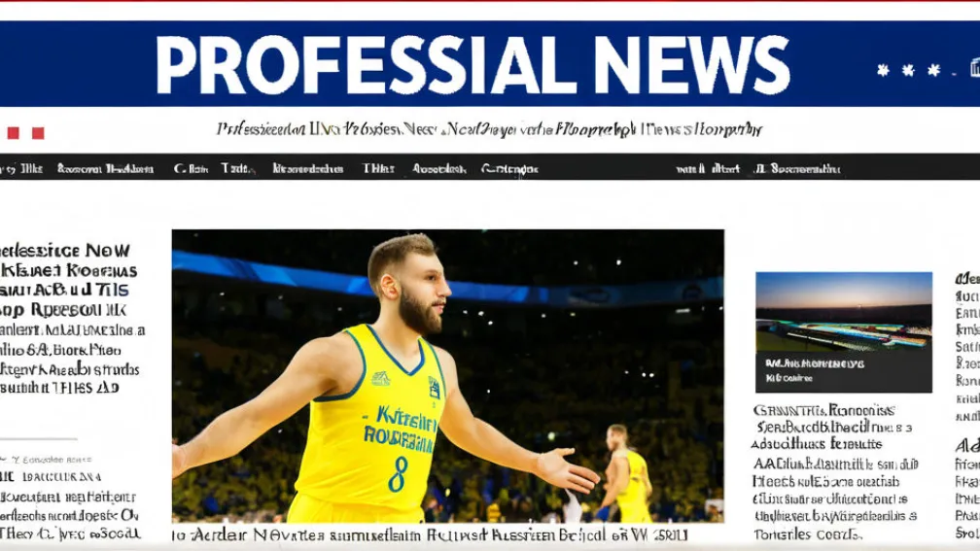Screen dimensions: 980x551
Task: Click the building icon at header's right edge
Action: point(974,67)
